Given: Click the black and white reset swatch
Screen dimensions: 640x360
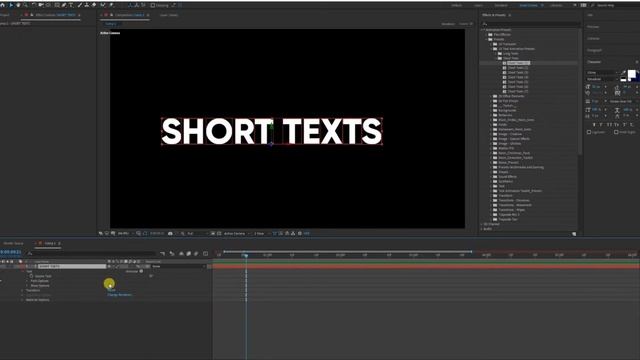Looking at the screenshot, I should pyautogui.click(x=624, y=79).
